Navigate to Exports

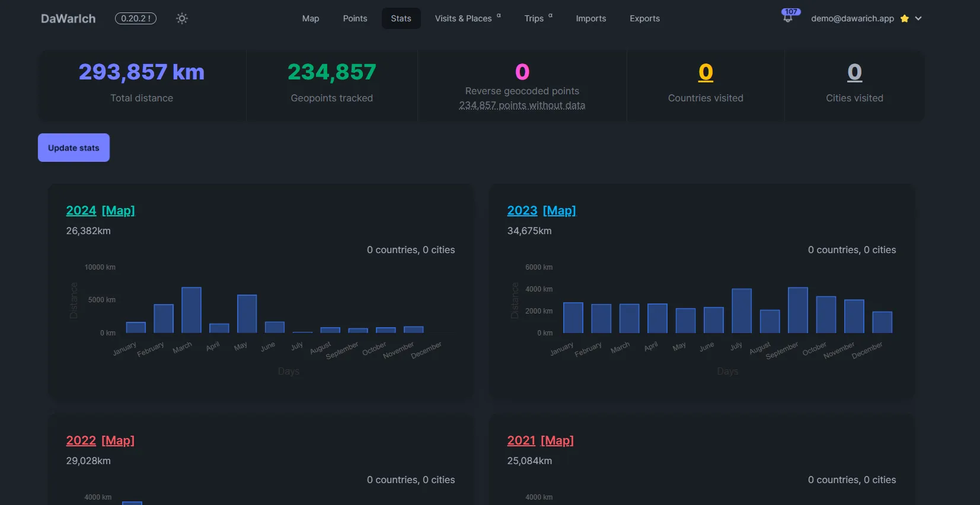click(x=644, y=18)
